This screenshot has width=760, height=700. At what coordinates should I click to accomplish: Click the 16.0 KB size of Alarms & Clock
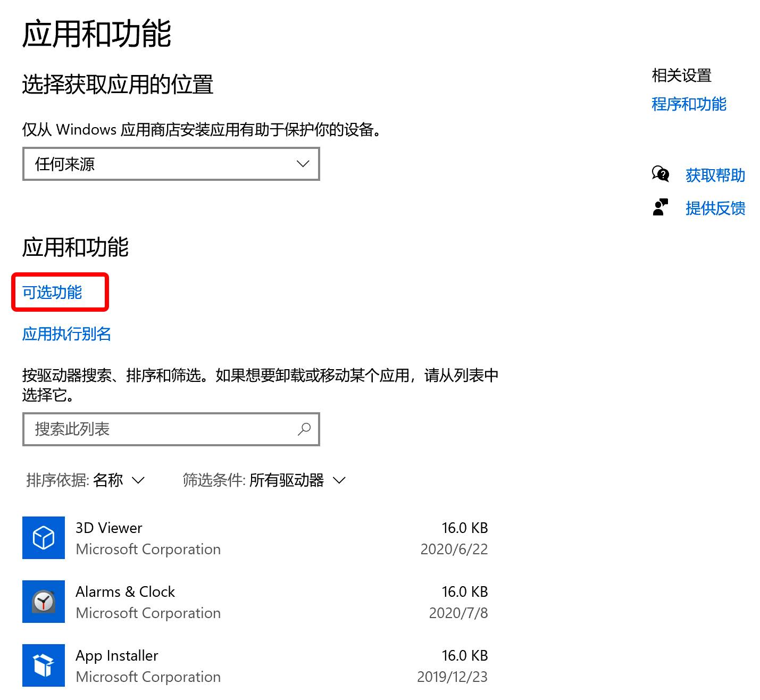465,591
